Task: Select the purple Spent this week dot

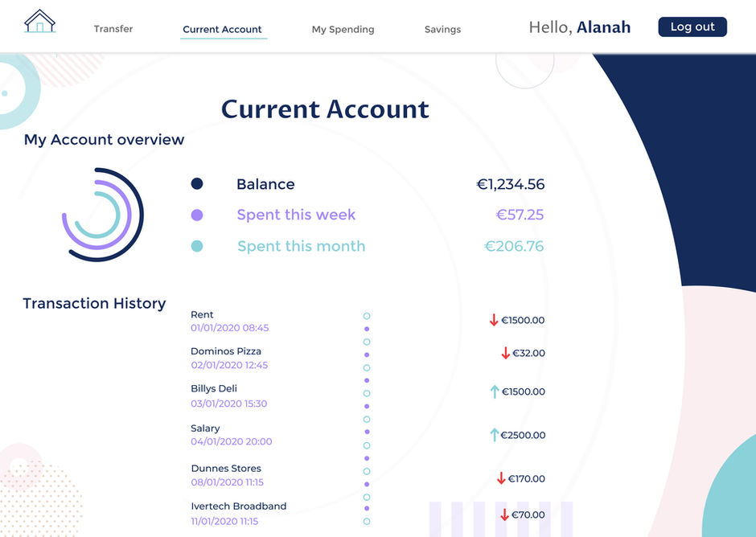Action: (197, 215)
